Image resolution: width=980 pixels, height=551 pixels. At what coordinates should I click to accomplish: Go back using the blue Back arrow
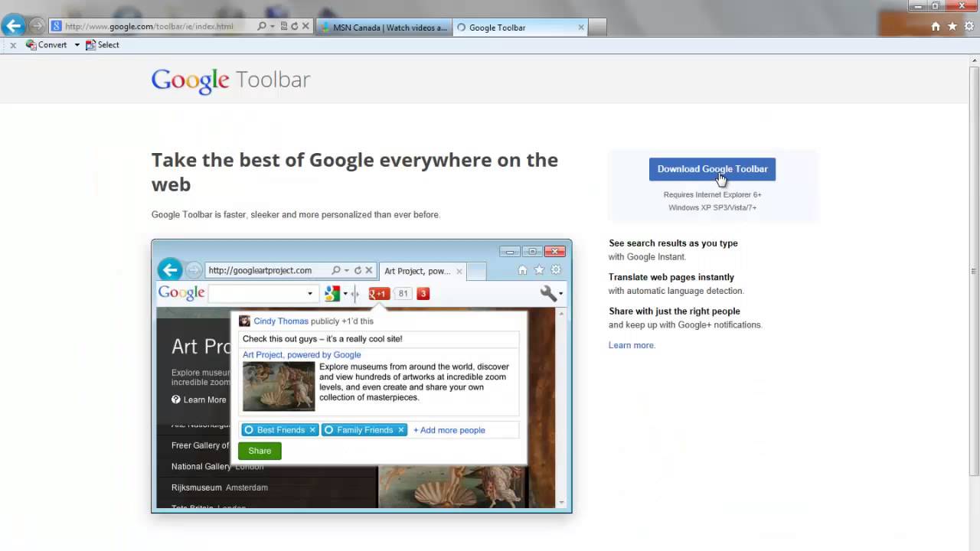[13, 26]
